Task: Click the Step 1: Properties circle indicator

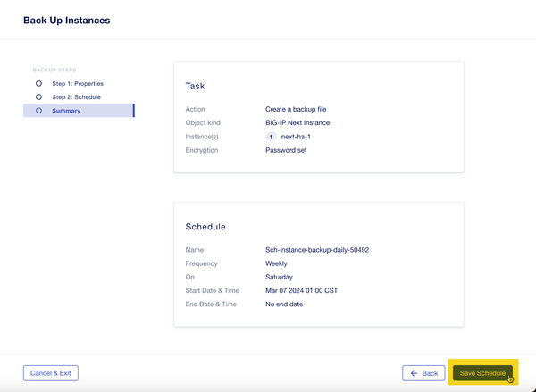Action: [38, 83]
